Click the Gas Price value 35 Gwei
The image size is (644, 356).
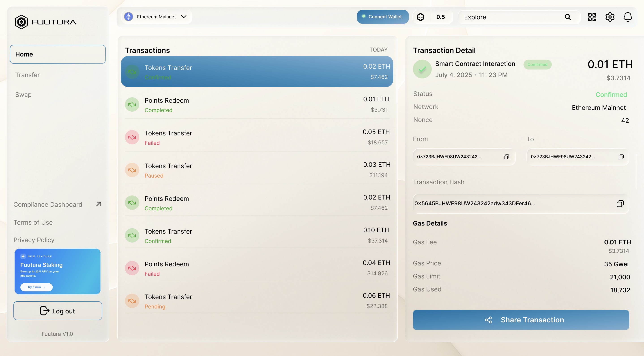point(616,264)
